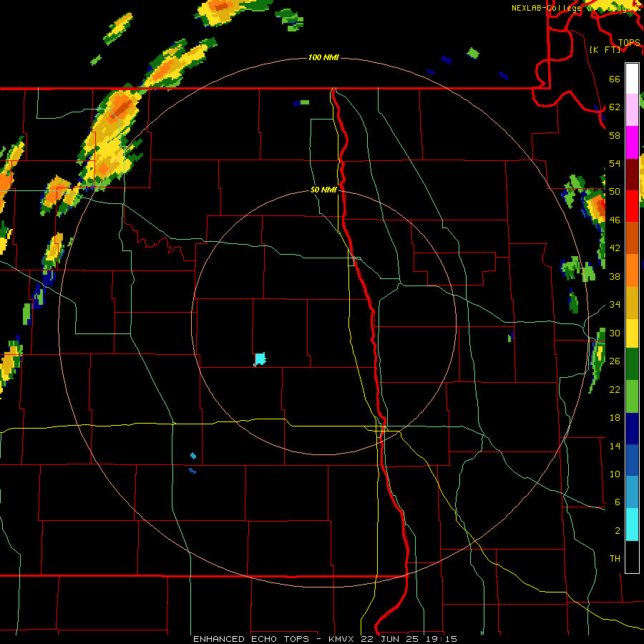This screenshot has width=644, height=644.
Task: Click legend value '26'
Action: (x=615, y=361)
